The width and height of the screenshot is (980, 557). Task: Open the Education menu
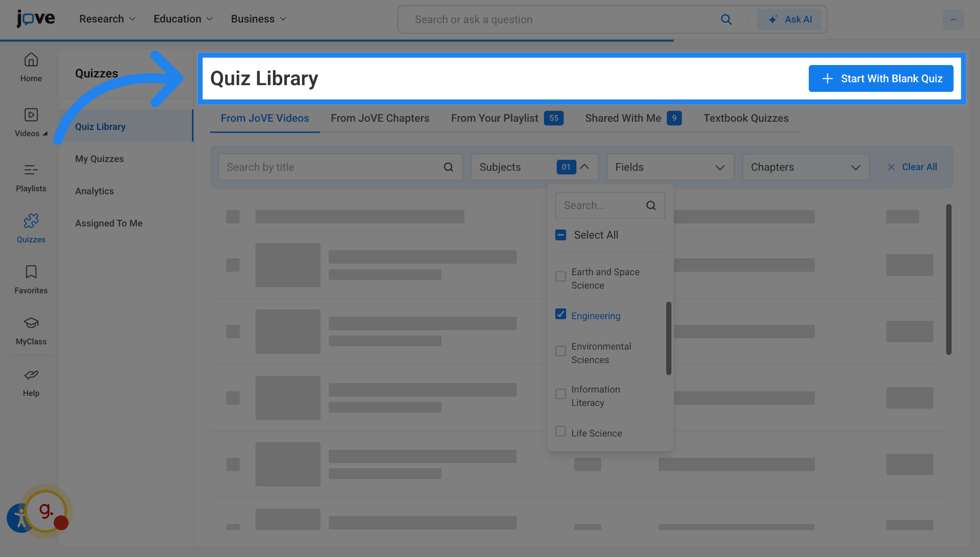177,19
